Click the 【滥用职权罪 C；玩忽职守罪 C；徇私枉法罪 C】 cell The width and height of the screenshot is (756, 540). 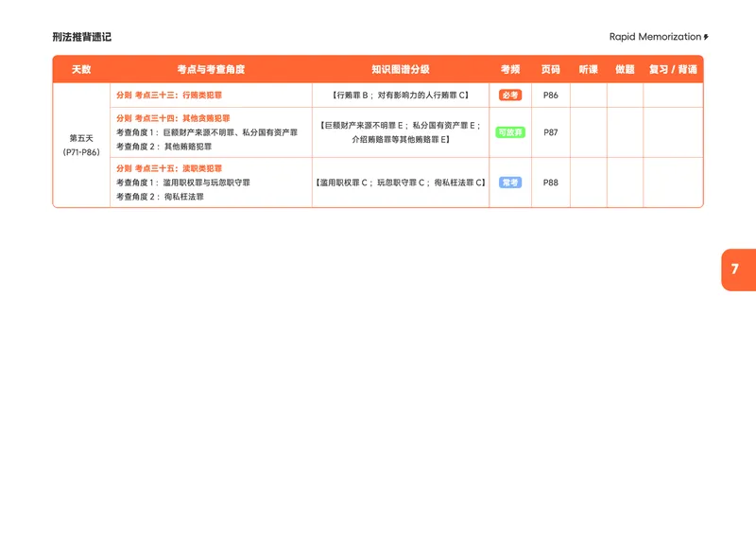[x=401, y=183]
